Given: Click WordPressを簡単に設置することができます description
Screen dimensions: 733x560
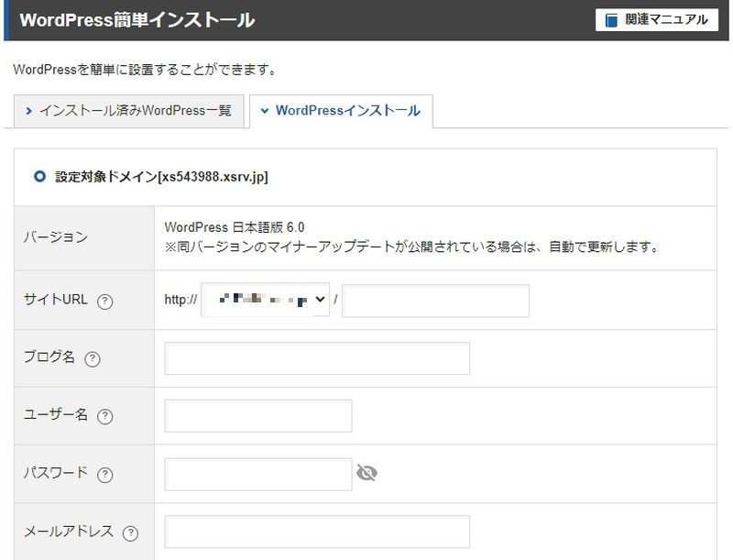Looking at the screenshot, I should tap(145, 71).
